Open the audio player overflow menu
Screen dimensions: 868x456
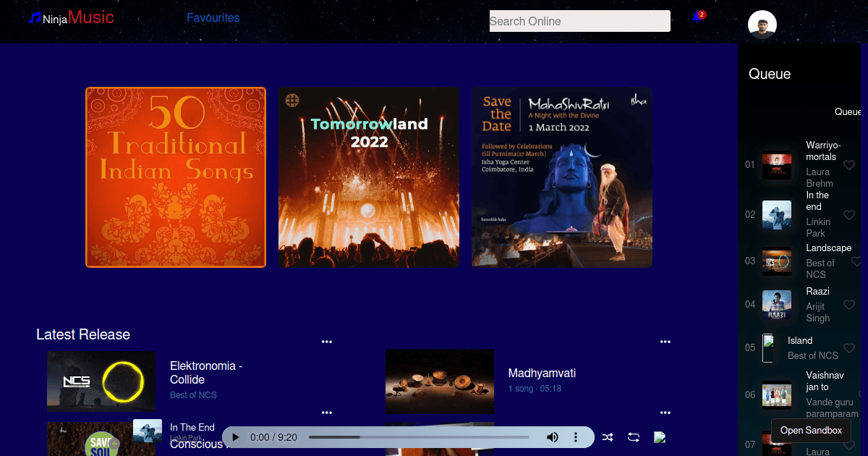point(576,437)
